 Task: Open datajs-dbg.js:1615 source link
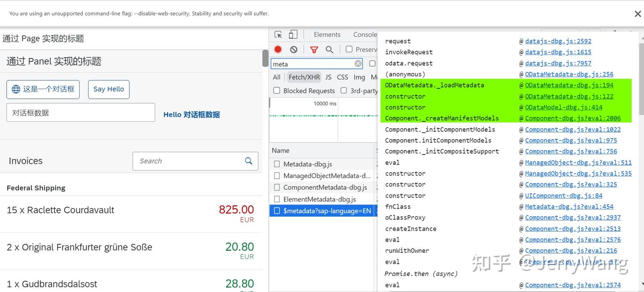point(558,52)
